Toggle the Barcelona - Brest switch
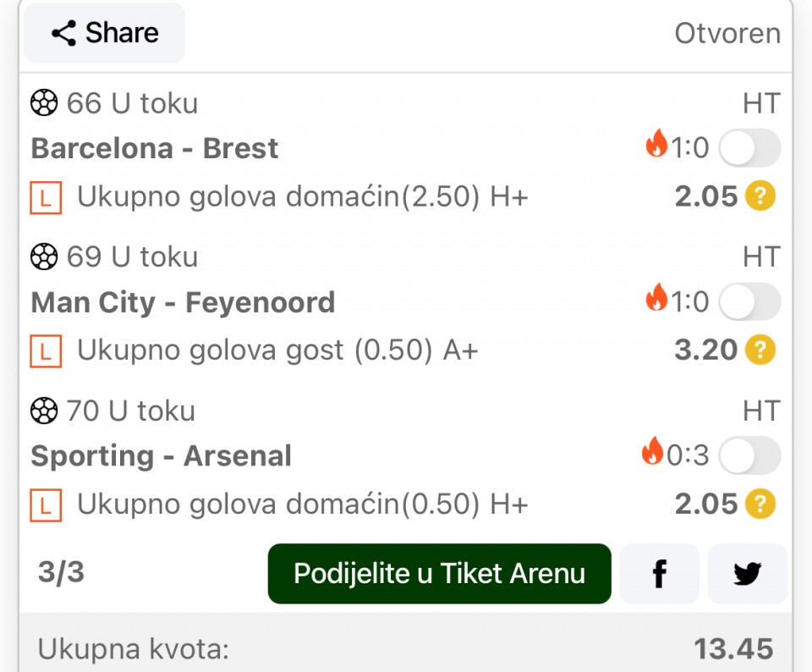 (x=749, y=149)
